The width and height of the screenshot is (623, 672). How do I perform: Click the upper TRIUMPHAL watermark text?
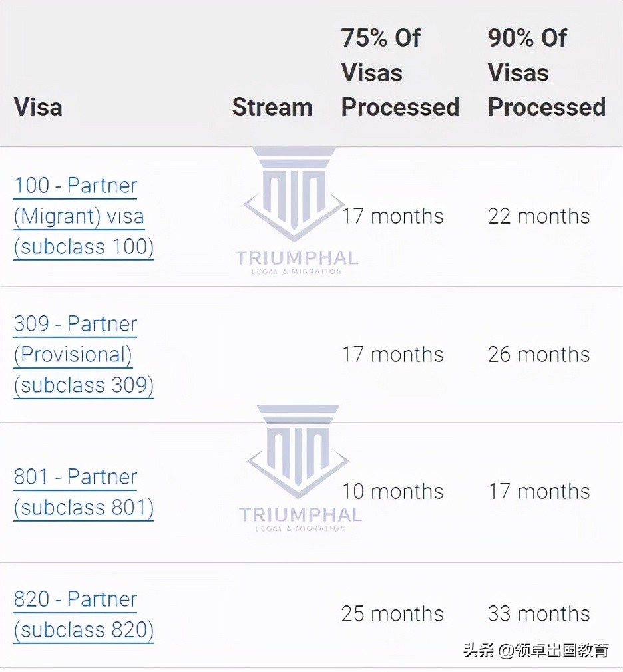pos(297,258)
